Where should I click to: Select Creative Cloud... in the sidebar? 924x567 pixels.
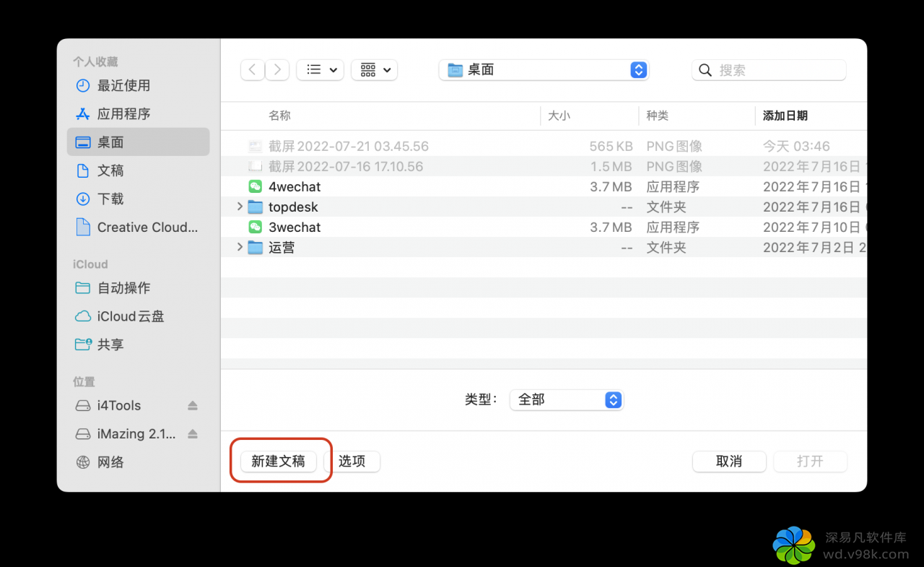click(139, 227)
